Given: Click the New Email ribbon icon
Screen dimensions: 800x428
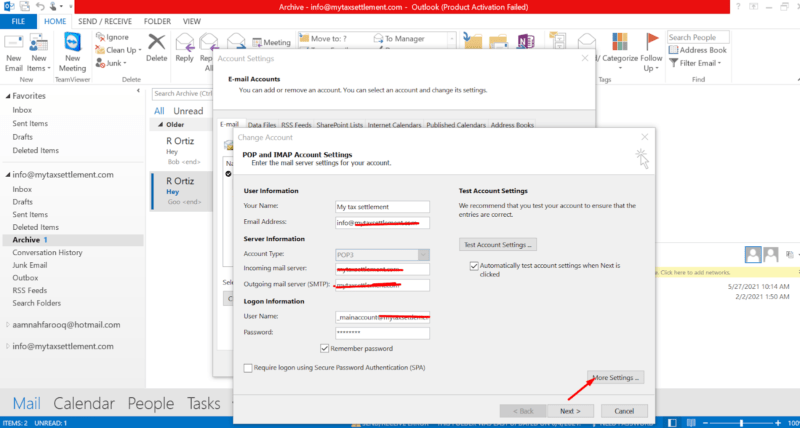Looking at the screenshot, I should pos(14,44).
